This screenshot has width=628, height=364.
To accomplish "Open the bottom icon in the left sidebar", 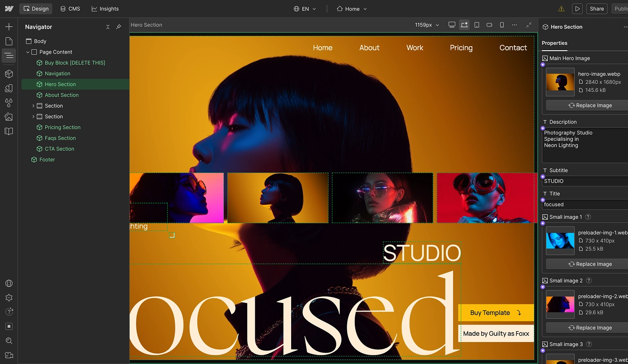I will (9, 355).
